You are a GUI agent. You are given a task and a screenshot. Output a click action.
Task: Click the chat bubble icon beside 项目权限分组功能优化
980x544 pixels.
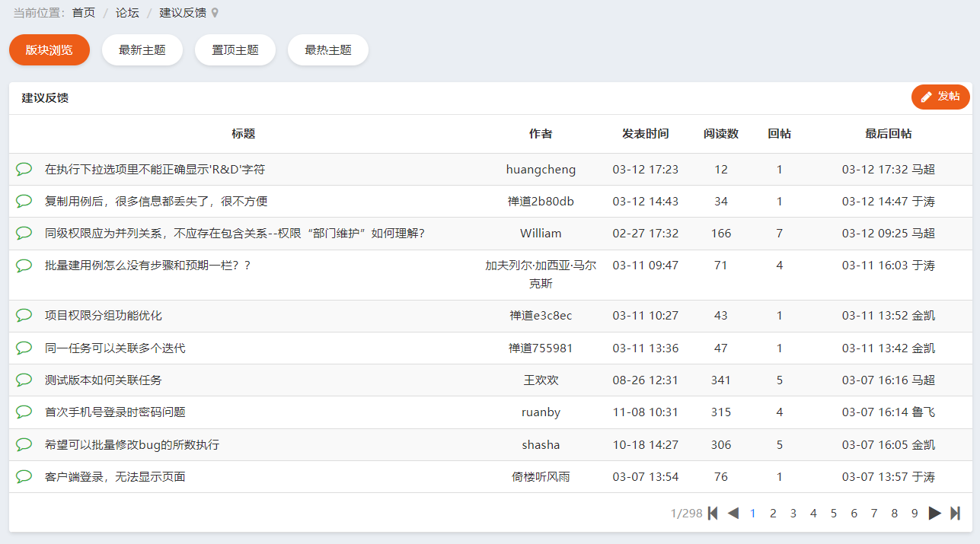tap(24, 315)
